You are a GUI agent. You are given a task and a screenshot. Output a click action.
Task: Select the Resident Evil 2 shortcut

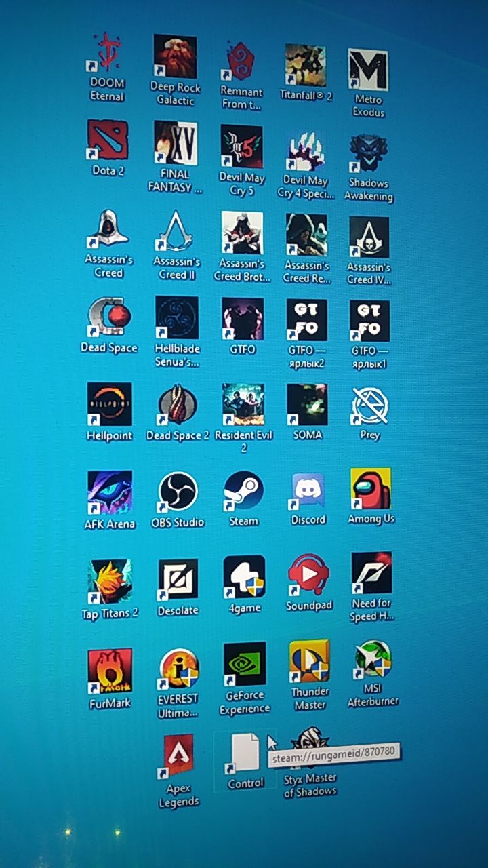(243, 405)
